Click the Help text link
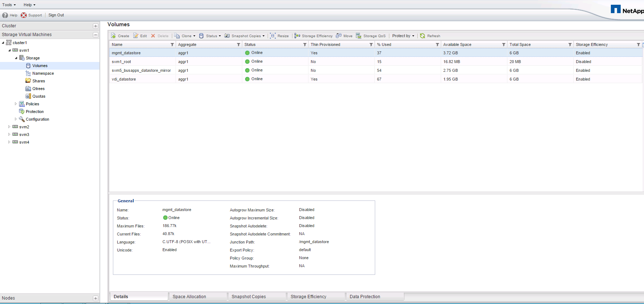 (13, 15)
